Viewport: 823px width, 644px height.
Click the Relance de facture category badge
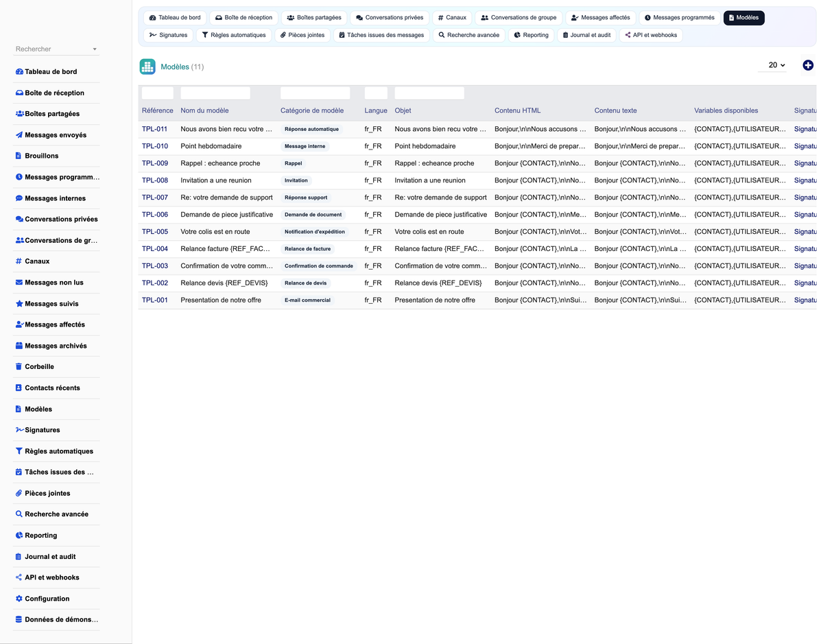click(x=307, y=249)
